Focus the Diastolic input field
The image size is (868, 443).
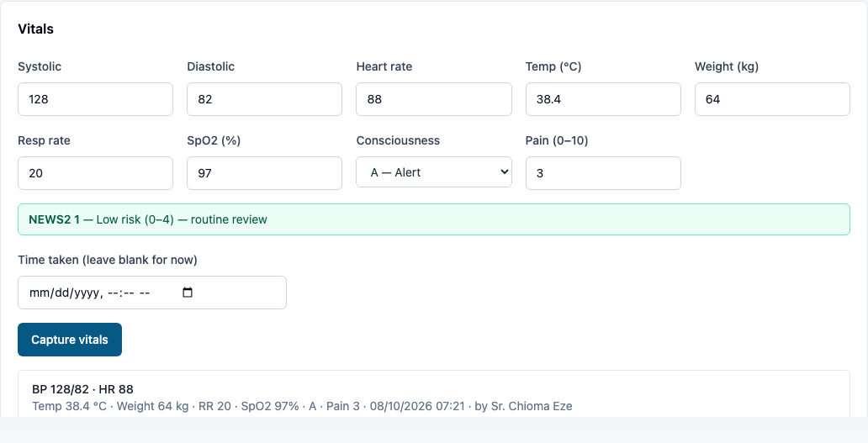click(x=265, y=99)
